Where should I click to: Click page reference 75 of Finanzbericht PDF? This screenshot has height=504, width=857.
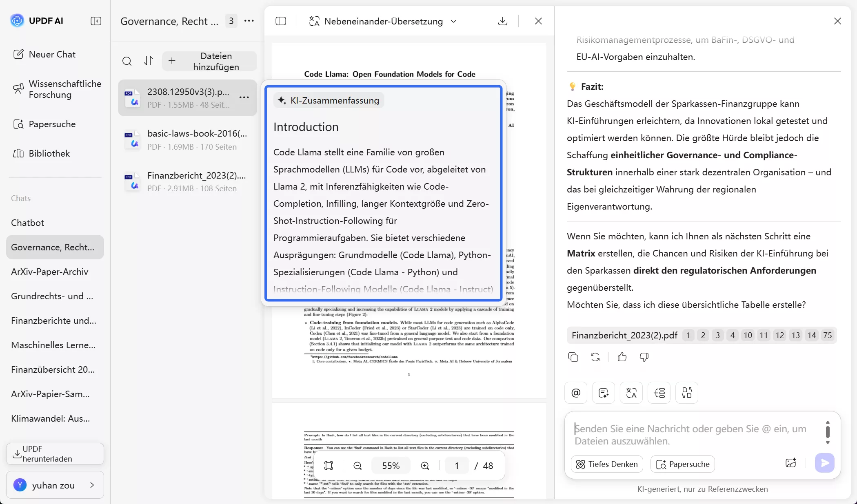(x=827, y=335)
